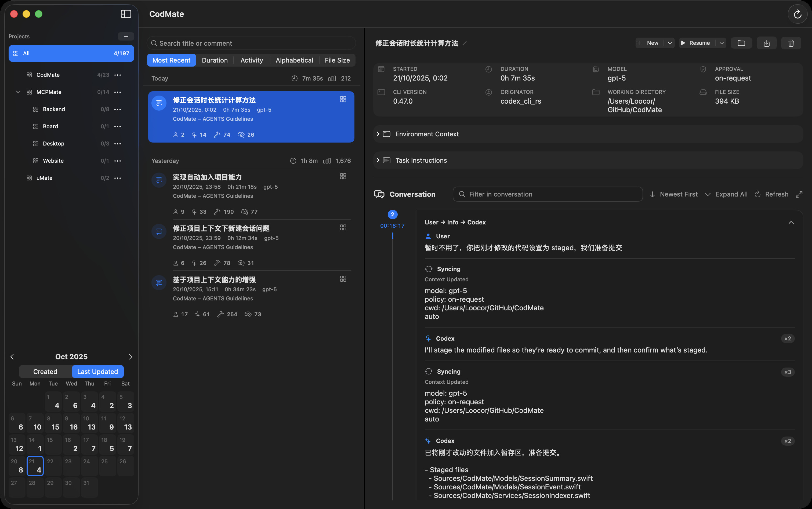Click the Resume session button
The height and width of the screenshot is (509, 812).
click(x=695, y=43)
